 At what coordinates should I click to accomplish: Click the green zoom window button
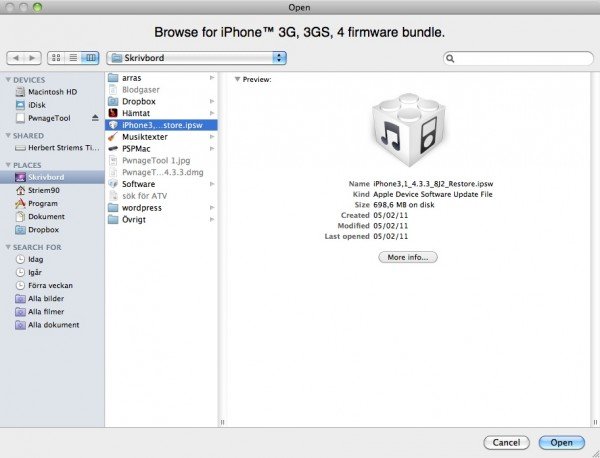37,7
